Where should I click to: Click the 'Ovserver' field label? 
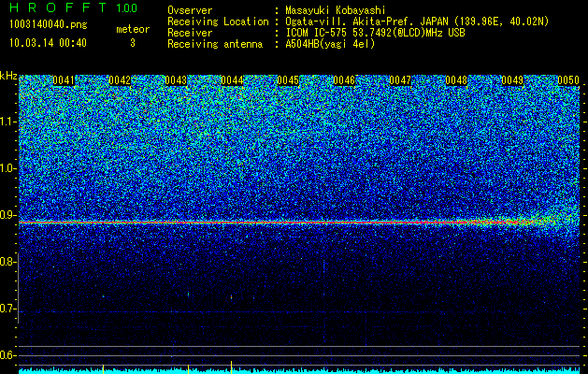click(x=190, y=10)
